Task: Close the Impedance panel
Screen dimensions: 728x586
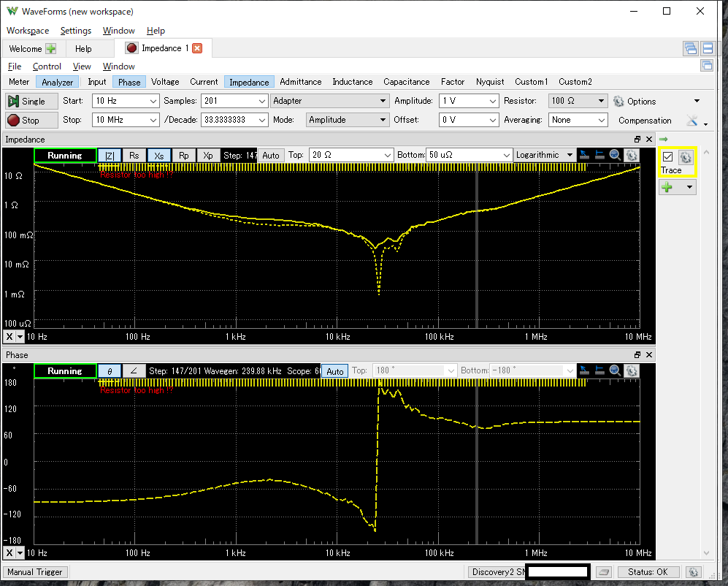Action: pos(649,140)
